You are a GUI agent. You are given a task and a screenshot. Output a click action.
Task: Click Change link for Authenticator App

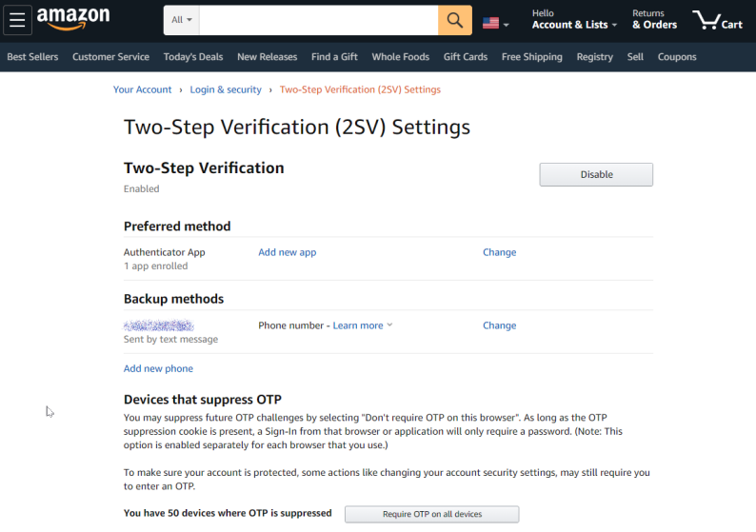point(499,252)
